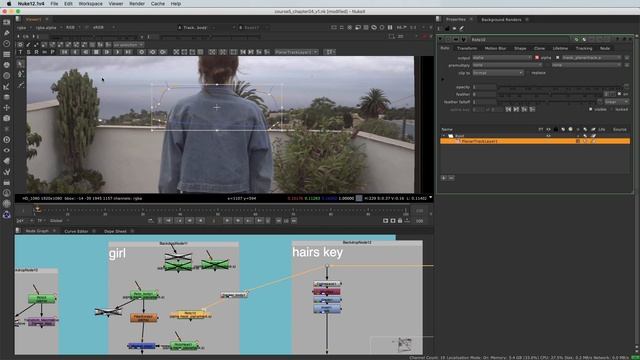
Task: Toggle the mask checkbox beside the track_planartrack dropdown
Action: click(558, 58)
